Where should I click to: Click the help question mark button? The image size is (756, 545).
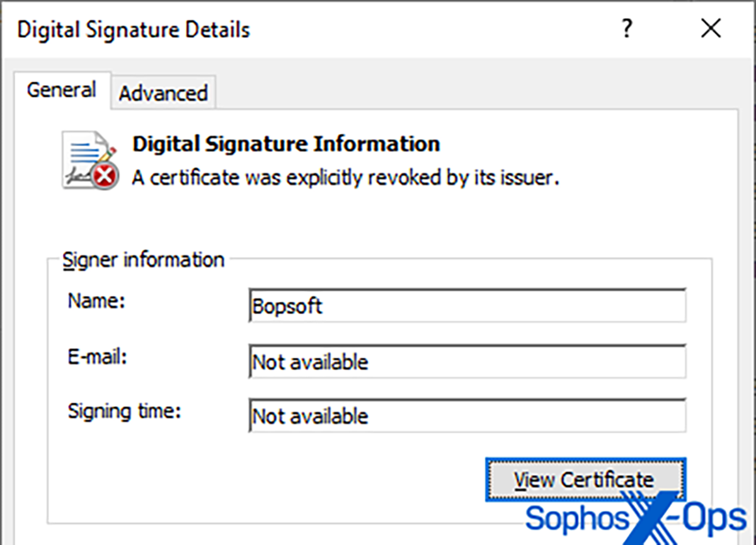coord(626,29)
